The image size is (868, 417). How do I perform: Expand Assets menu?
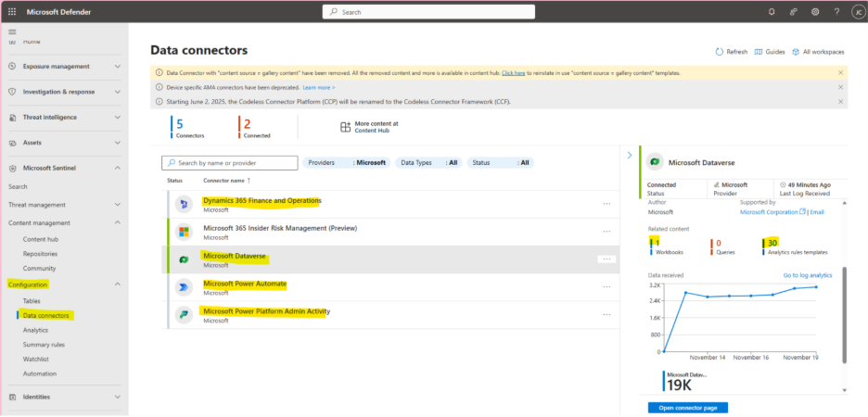pos(117,143)
